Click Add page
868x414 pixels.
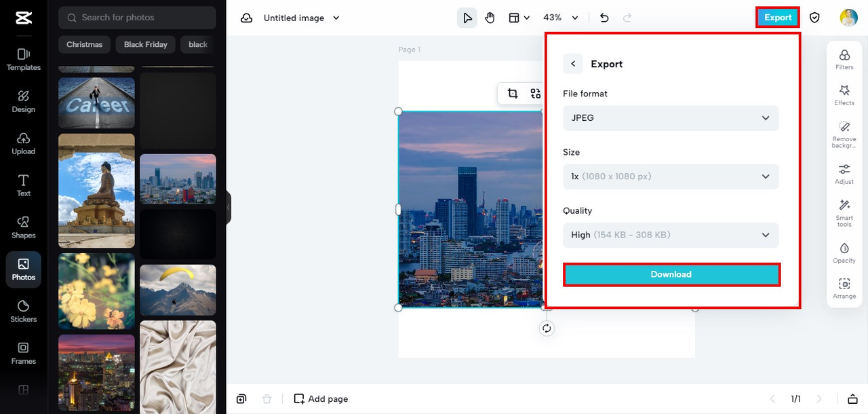(x=321, y=399)
